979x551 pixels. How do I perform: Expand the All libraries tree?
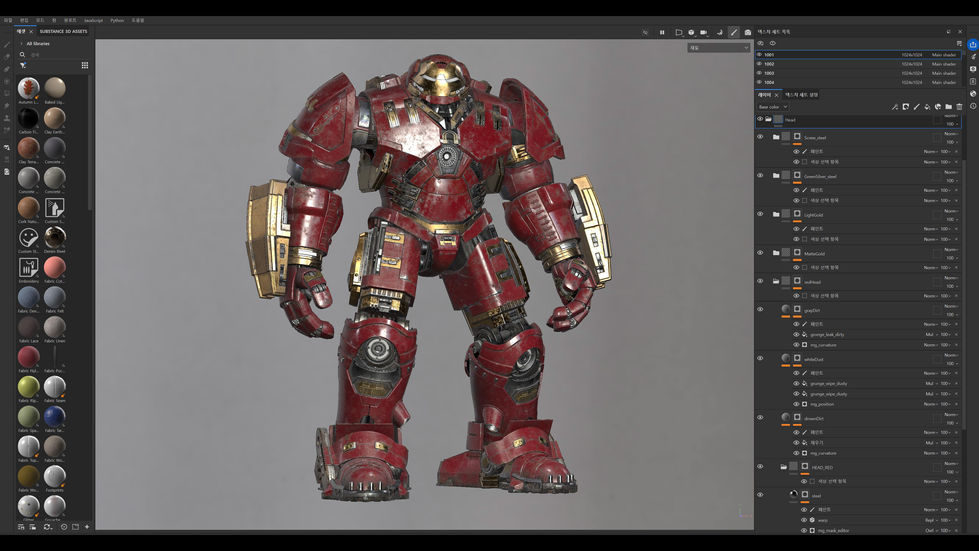[21, 44]
